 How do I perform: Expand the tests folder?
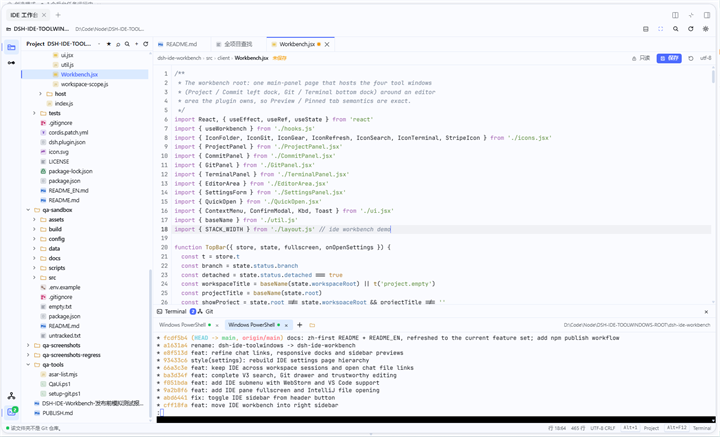(34, 113)
